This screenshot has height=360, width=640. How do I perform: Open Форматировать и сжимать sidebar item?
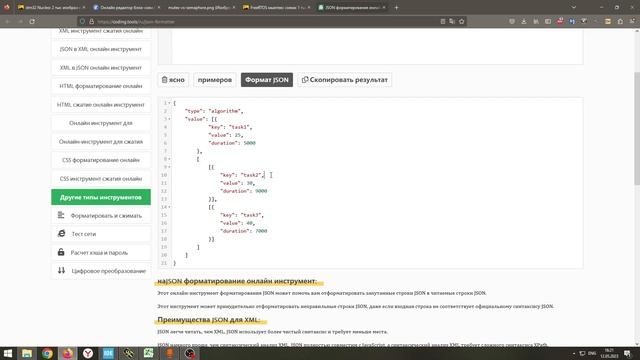coord(101,216)
